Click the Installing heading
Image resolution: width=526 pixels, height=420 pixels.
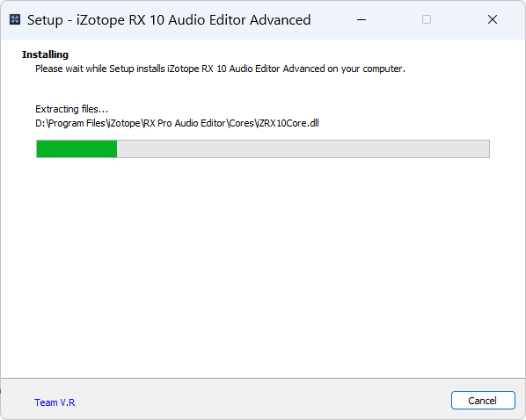tap(45, 54)
